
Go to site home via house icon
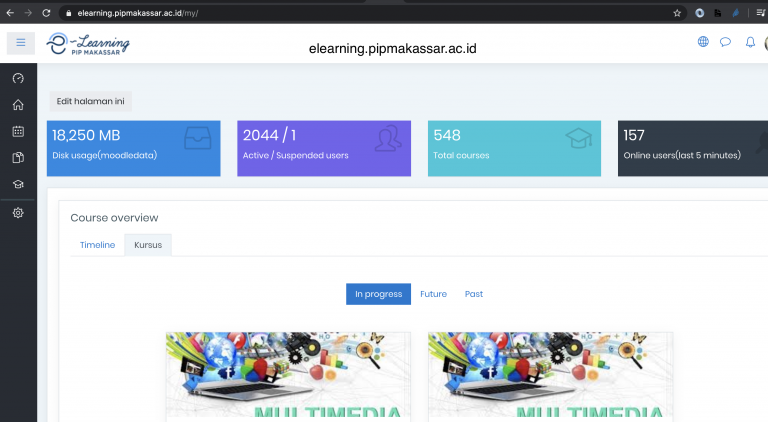coord(18,105)
